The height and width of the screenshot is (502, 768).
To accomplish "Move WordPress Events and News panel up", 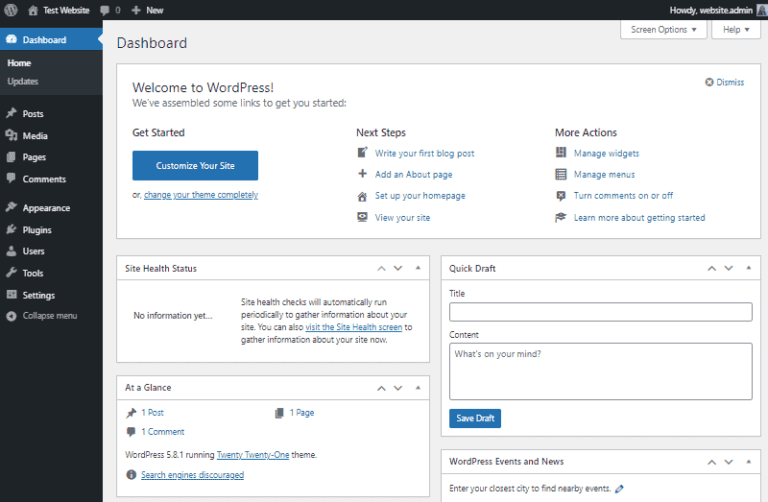I will point(712,462).
